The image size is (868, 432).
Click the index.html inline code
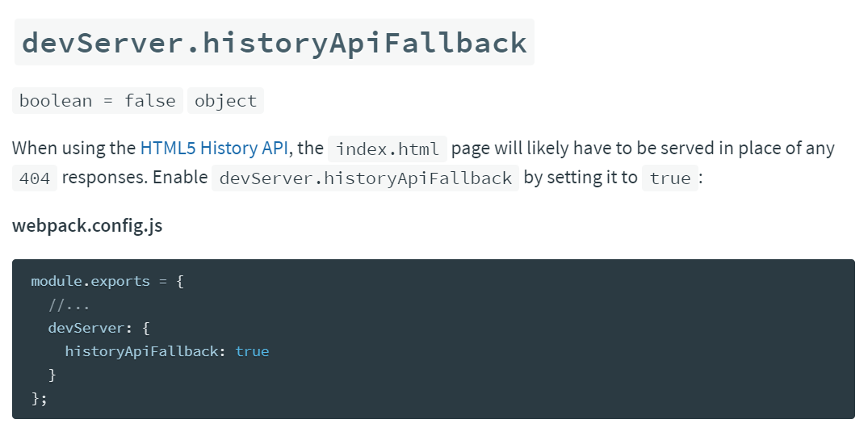pos(388,149)
